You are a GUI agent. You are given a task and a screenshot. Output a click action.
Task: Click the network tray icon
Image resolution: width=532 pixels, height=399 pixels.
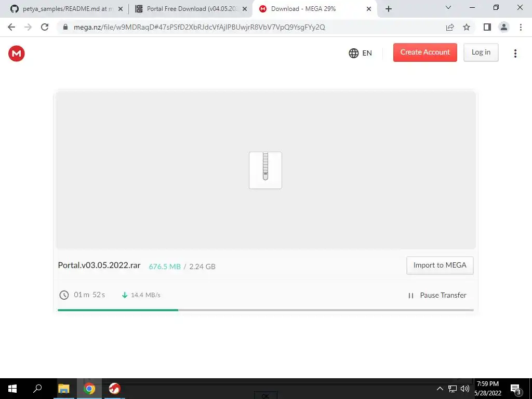click(x=453, y=389)
